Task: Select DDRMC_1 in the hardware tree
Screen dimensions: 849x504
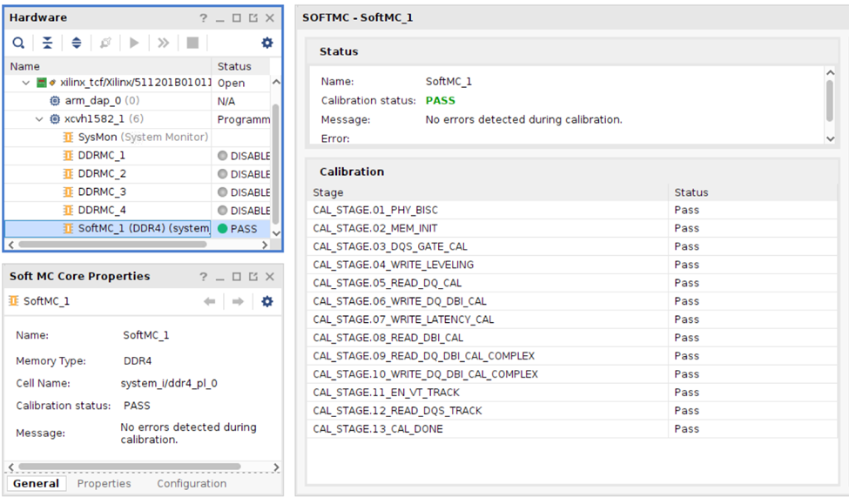Action: pos(101,156)
